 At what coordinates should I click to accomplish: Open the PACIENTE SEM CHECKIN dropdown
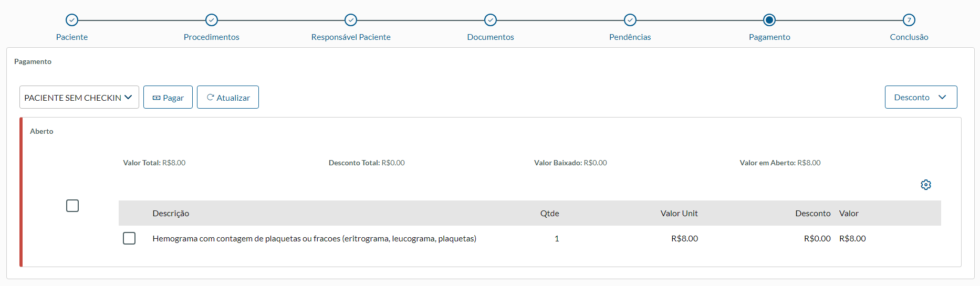pos(79,98)
